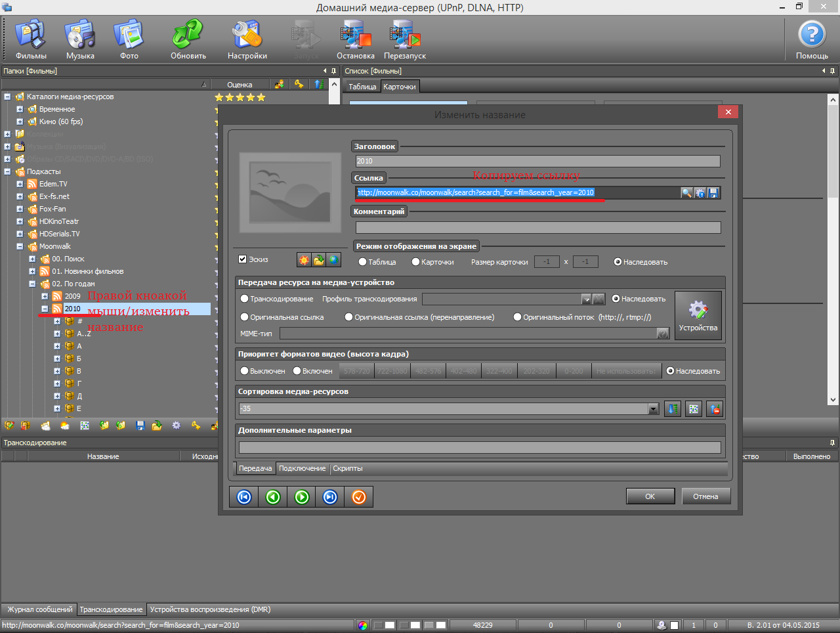The image size is (840, 633).
Task: Click the search icon in Ссылка field
Action: [x=686, y=193]
